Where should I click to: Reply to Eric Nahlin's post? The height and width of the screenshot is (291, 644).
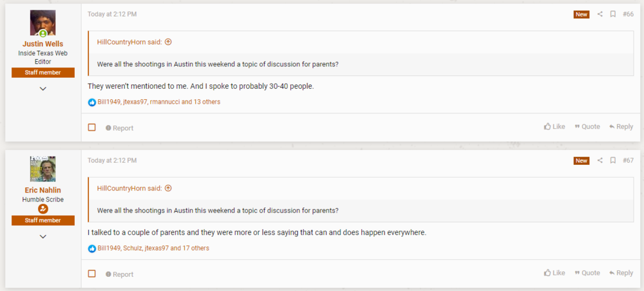pos(621,273)
